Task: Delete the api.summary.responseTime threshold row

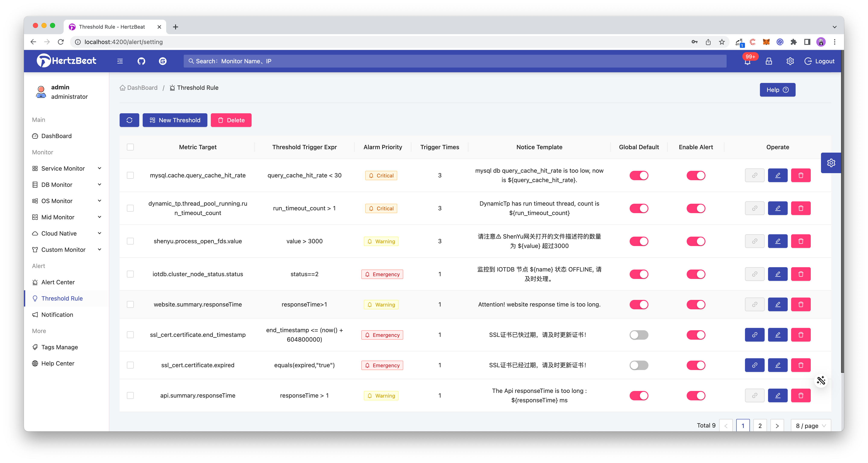Action: [x=801, y=395]
